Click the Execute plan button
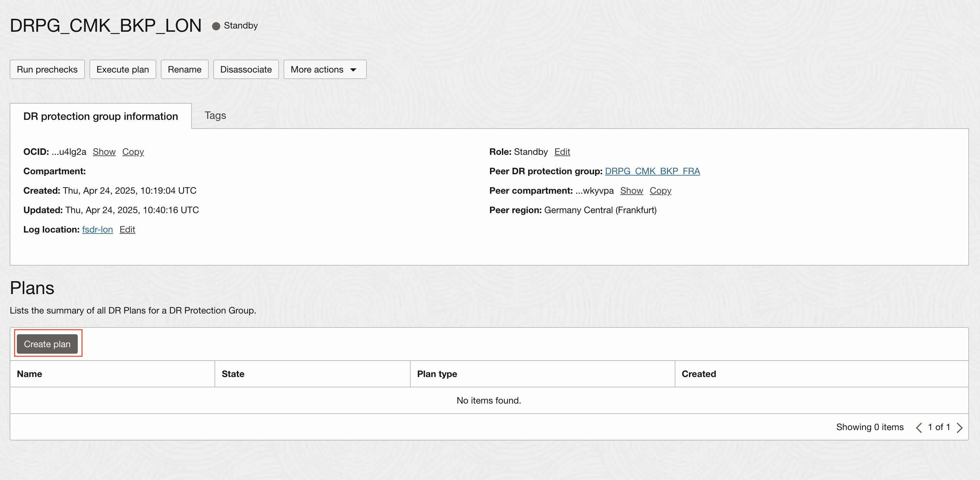Screen dimensions: 980x480 point(122,69)
